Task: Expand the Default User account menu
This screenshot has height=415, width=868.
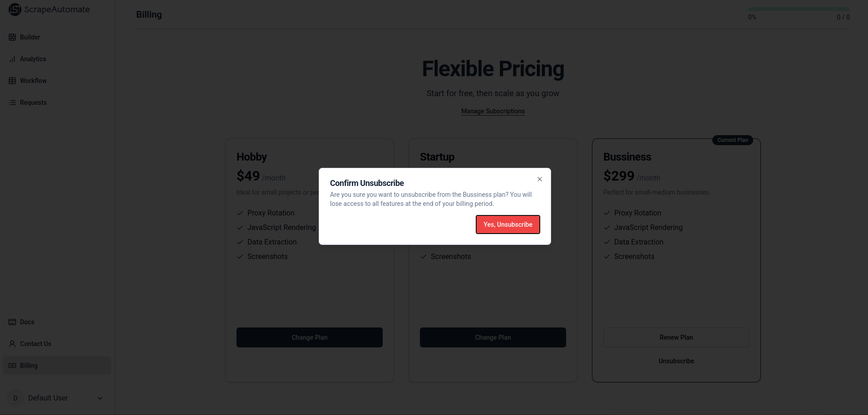Action: pos(100,398)
